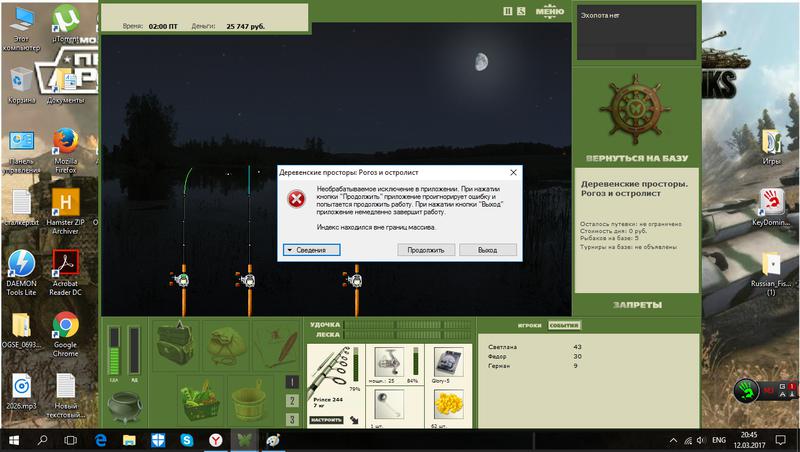
Task: Open Google Chrome desktop shortcut
Action: point(65,334)
